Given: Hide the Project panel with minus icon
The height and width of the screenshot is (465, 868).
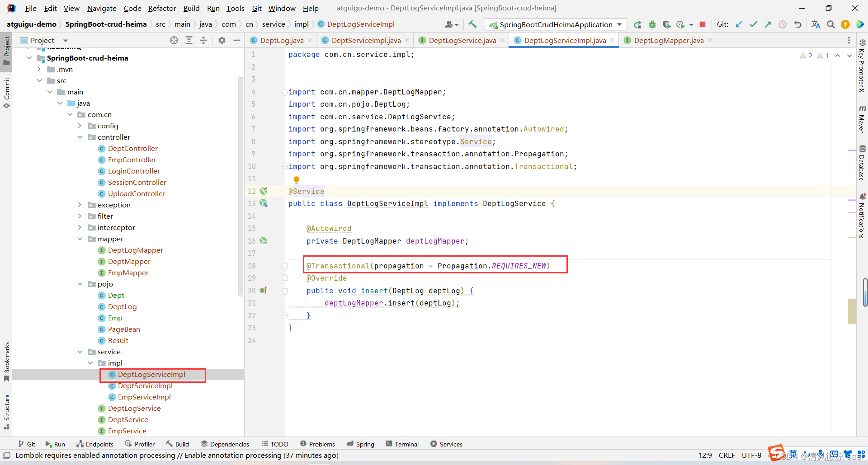Looking at the screenshot, I should [x=236, y=40].
